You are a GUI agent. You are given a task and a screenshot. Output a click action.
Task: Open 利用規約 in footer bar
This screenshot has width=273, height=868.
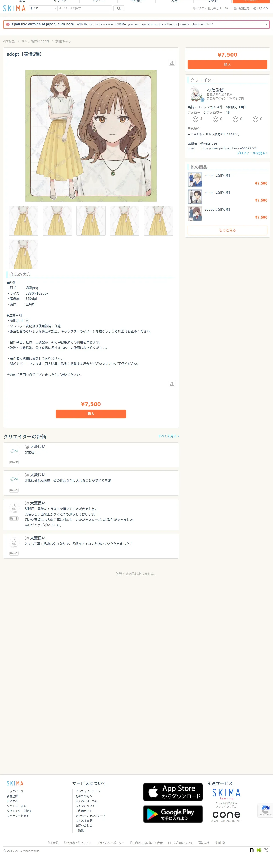tap(53, 843)
